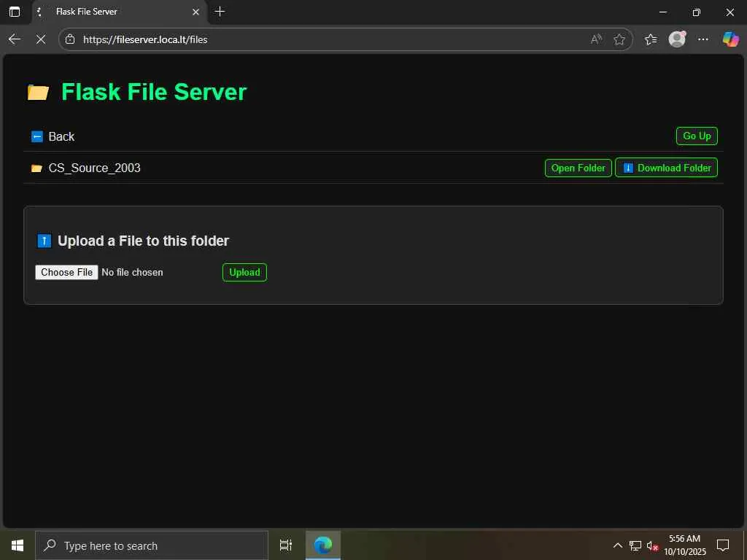Click Upload a File to this folder heading
Image resolution: width=747 pixels, height=560 pixels.
[144, 241]
